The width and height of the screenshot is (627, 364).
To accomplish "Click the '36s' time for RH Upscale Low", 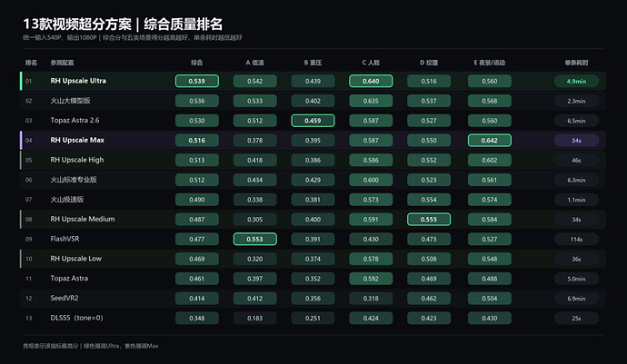I will click(x=576, y=259).
